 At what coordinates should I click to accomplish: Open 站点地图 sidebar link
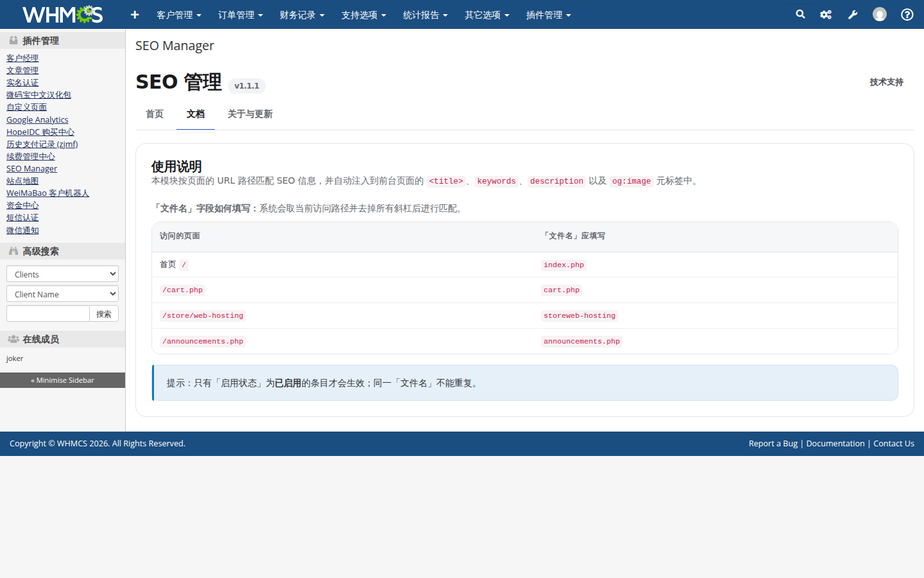[22, 181]
